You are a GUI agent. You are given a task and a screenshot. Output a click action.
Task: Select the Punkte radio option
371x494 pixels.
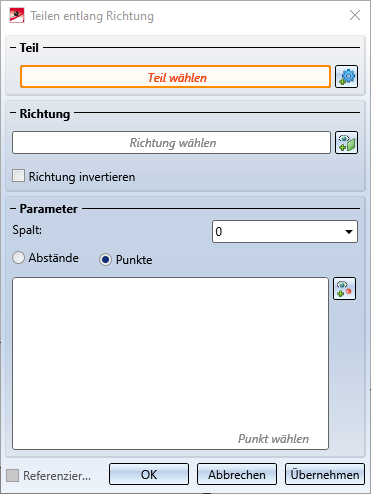(105, 260)
